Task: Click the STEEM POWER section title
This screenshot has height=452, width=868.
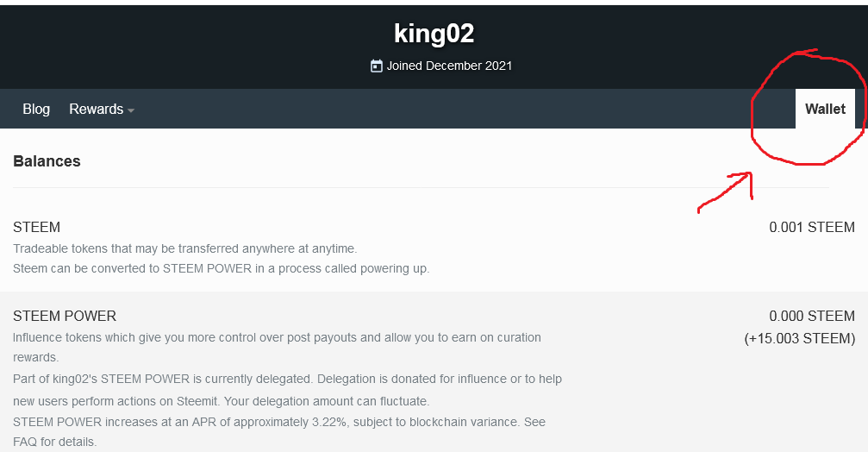Action: pyautogui.click(x=65, y=317)
